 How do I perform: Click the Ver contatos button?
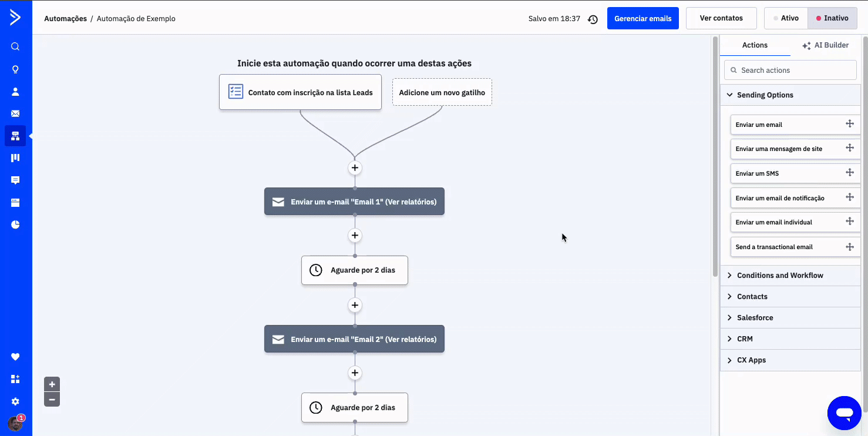(721, 18)
